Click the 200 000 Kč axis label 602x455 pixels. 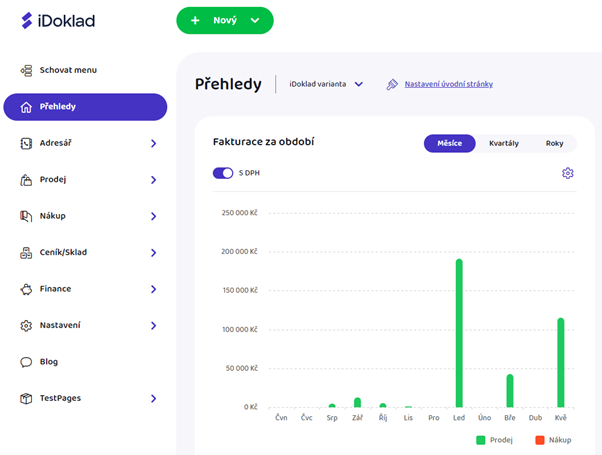[x=239, y=251]
